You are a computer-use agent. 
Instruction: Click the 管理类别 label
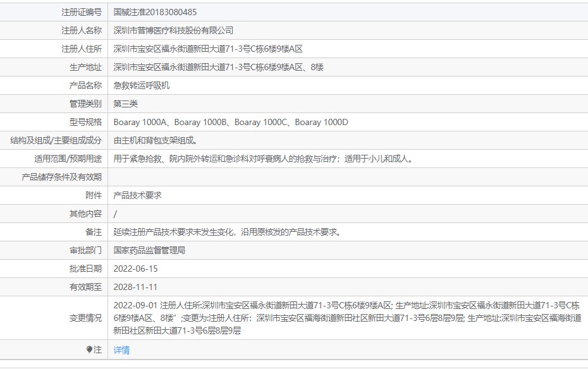85,104
